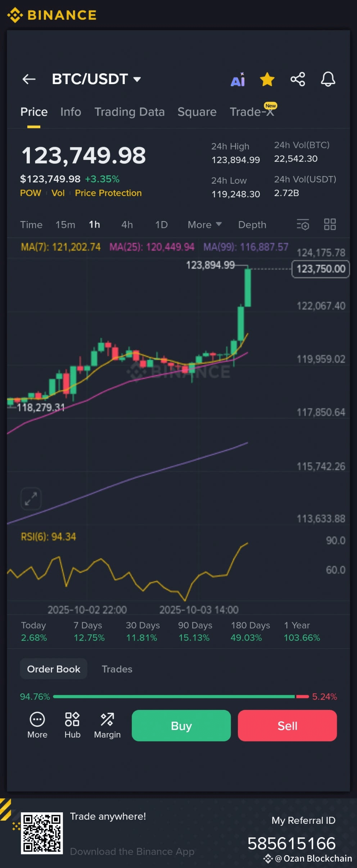Tap the Vol tag
357x868 pixels.
58,193
